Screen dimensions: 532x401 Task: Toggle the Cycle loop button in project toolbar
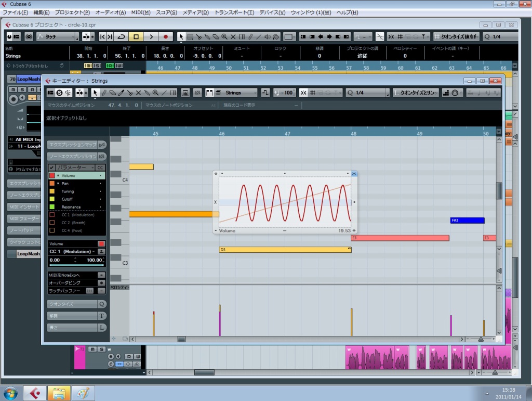(x=121, y=37)
